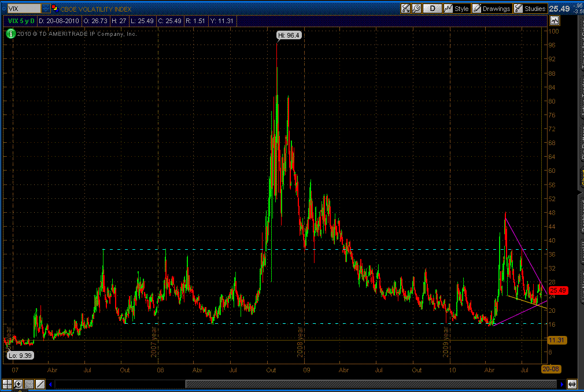Click the 'D: 20-08-2010' date cell

coord(59,21)
